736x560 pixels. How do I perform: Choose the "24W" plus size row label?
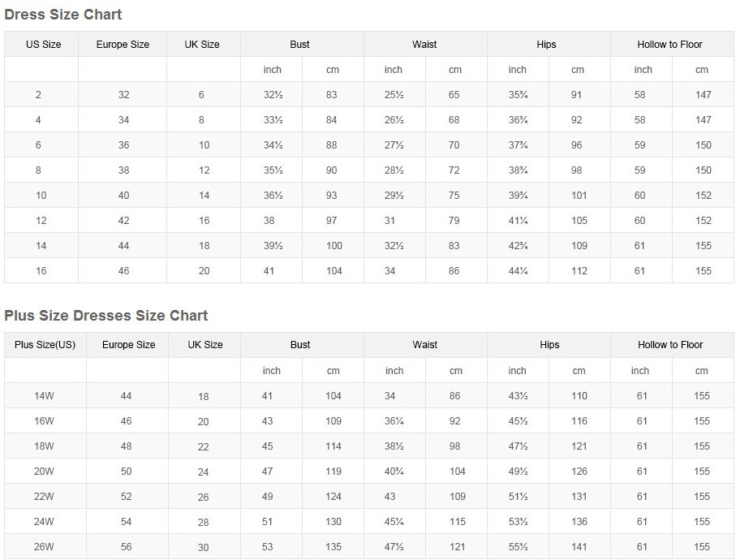[x=44, y=522]
